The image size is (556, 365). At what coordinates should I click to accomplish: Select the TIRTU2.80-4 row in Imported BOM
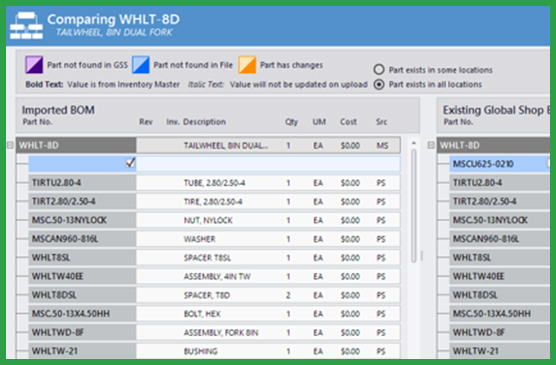pos(215,183)
